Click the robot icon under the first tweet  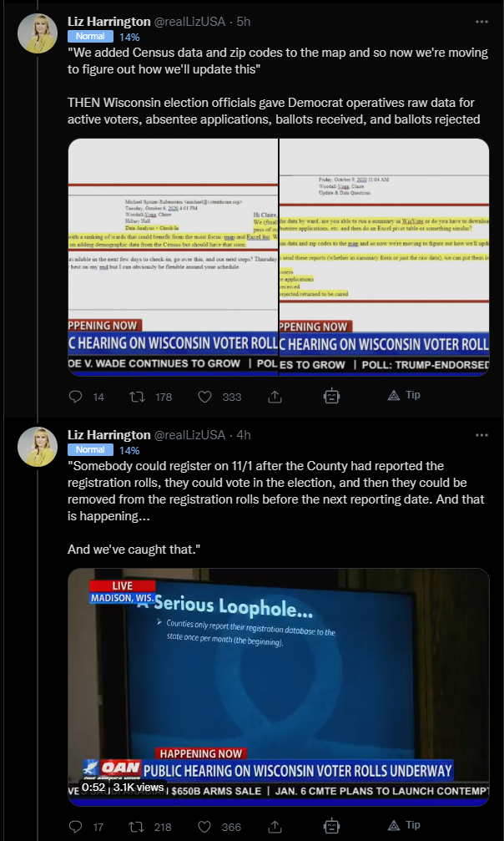pos(332,396)
